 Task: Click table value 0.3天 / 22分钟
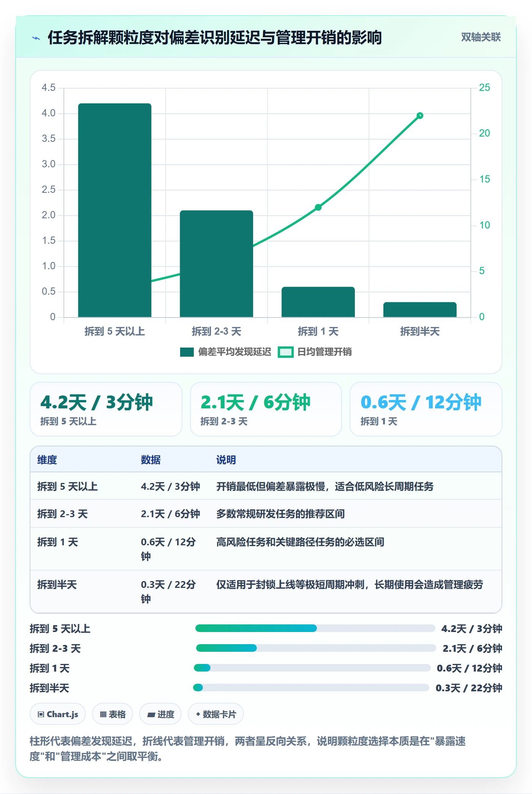(x=168, y=592)
